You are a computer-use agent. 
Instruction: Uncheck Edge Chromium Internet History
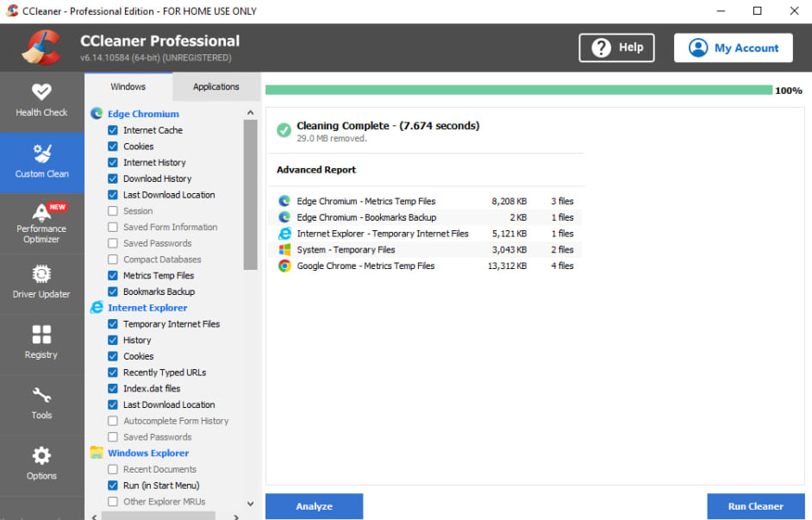tap(112, 162)
